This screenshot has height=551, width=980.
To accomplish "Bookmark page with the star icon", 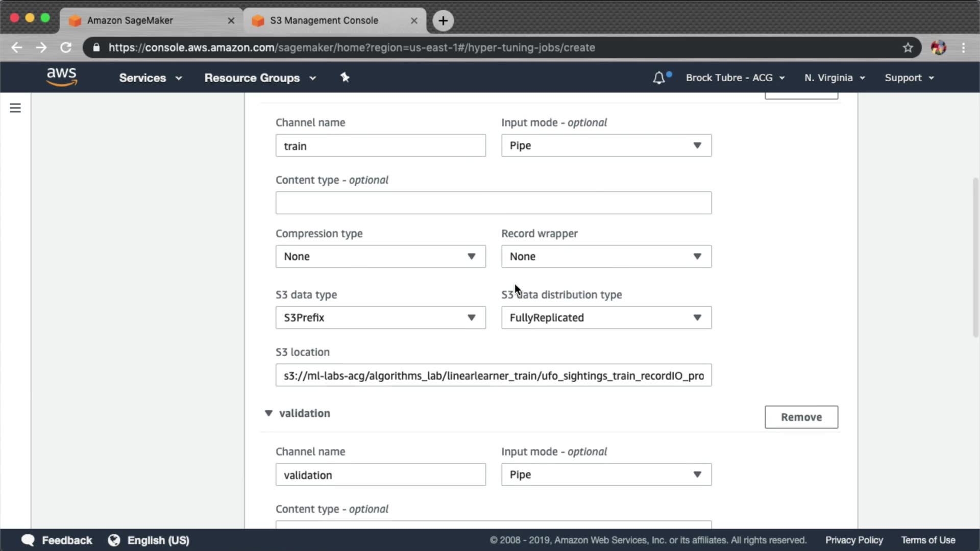I will 908,47.
